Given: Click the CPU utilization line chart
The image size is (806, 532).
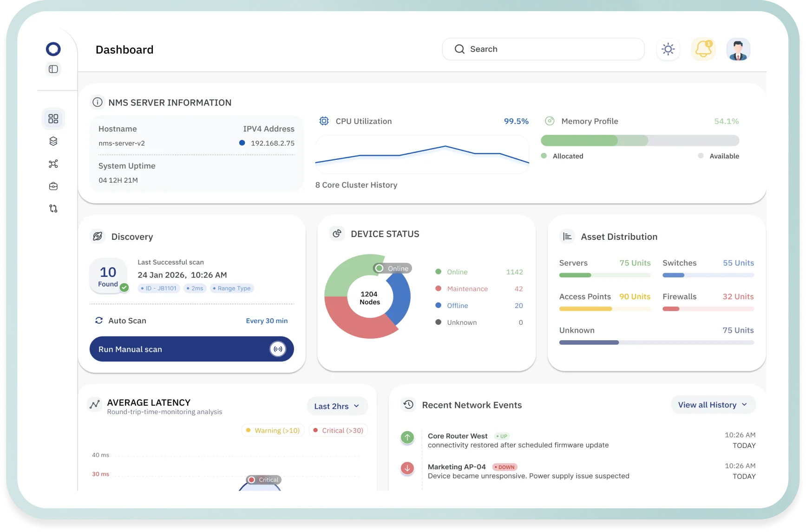Looking at the screenshot, I should coord(422,155).
